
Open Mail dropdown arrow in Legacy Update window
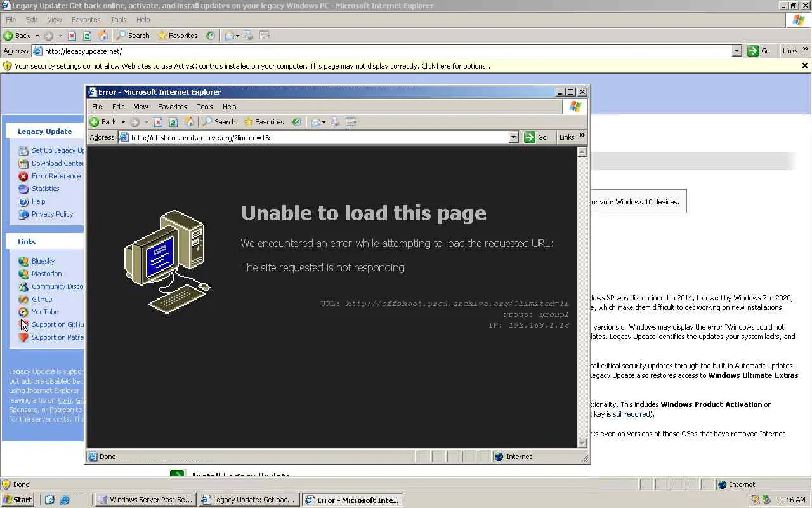[x=238, y=36]
